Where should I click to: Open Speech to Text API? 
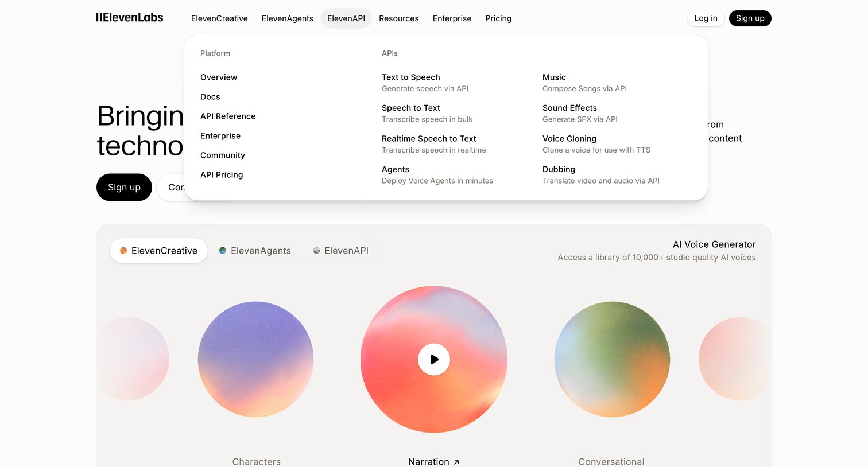[x=427, y=114]
